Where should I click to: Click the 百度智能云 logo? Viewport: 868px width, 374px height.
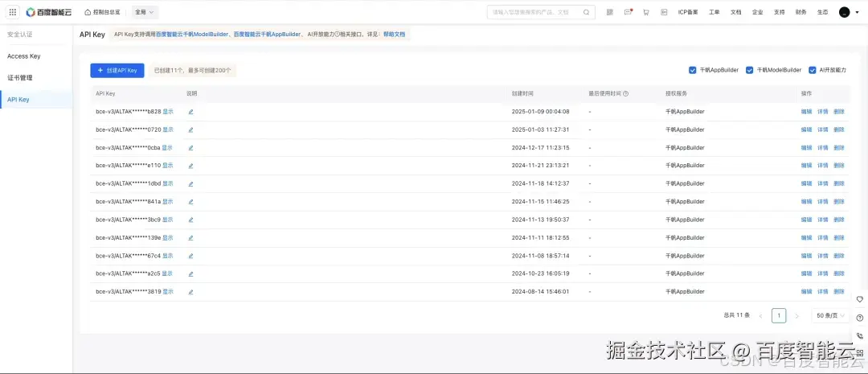coord(49,12)
